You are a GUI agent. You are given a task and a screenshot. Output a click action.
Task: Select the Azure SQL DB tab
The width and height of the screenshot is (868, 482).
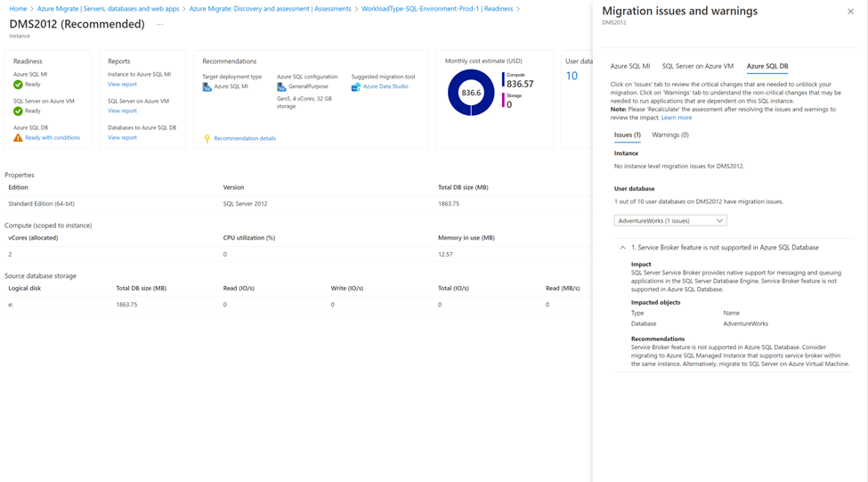767,66
